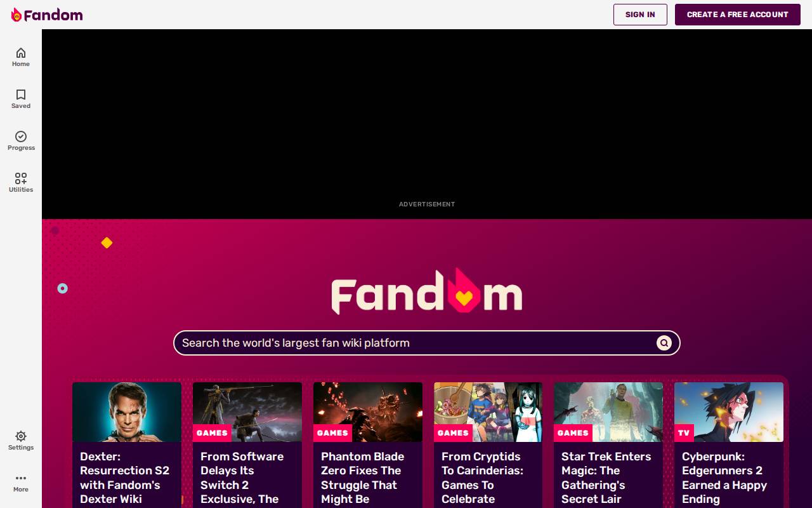The image size is (812, 508).
Task: Open the Cyberpunk: Edgerunners 2 article image
Action: (x=729, y=412)
